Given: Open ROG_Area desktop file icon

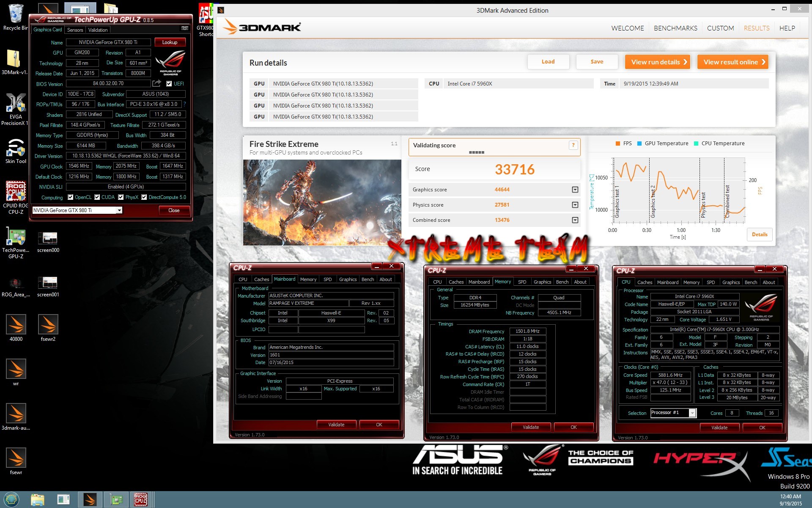Looking at the screenshot, I should click(16, 287).
